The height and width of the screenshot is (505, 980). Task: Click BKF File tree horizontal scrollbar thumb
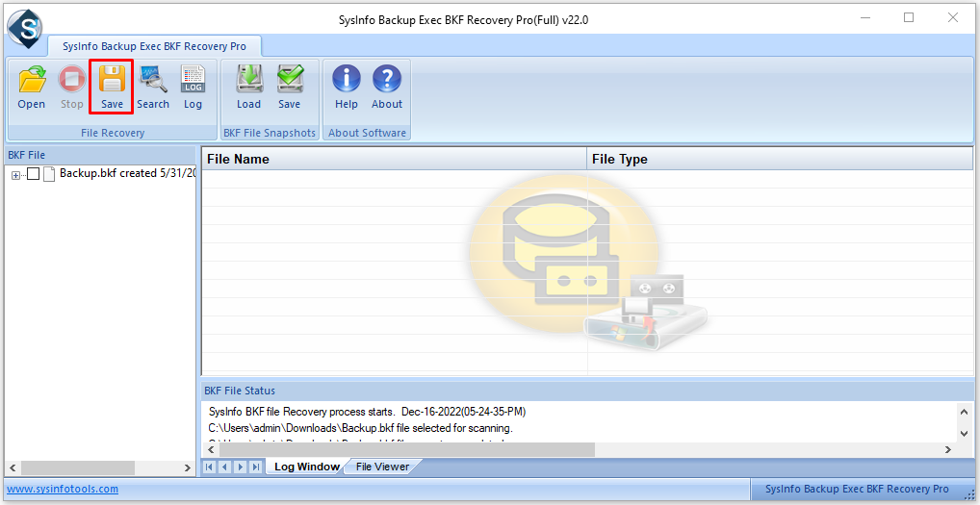[x=78, y=467]
